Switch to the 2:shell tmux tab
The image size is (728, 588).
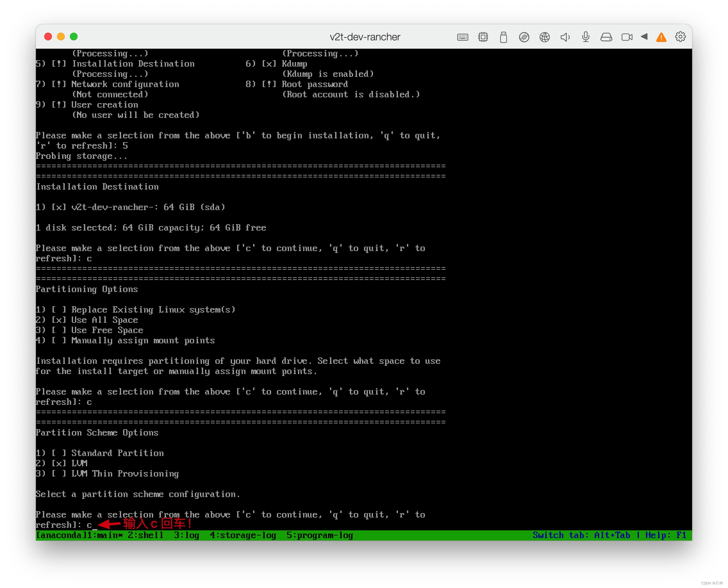pyautogui.click(x=145, y=535)
